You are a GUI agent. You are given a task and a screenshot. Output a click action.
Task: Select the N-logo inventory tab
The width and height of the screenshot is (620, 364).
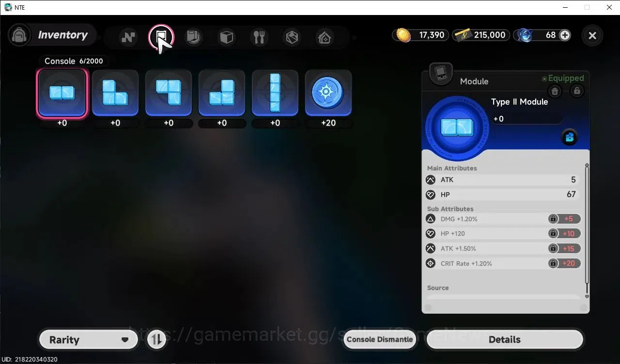pos(128,37)
